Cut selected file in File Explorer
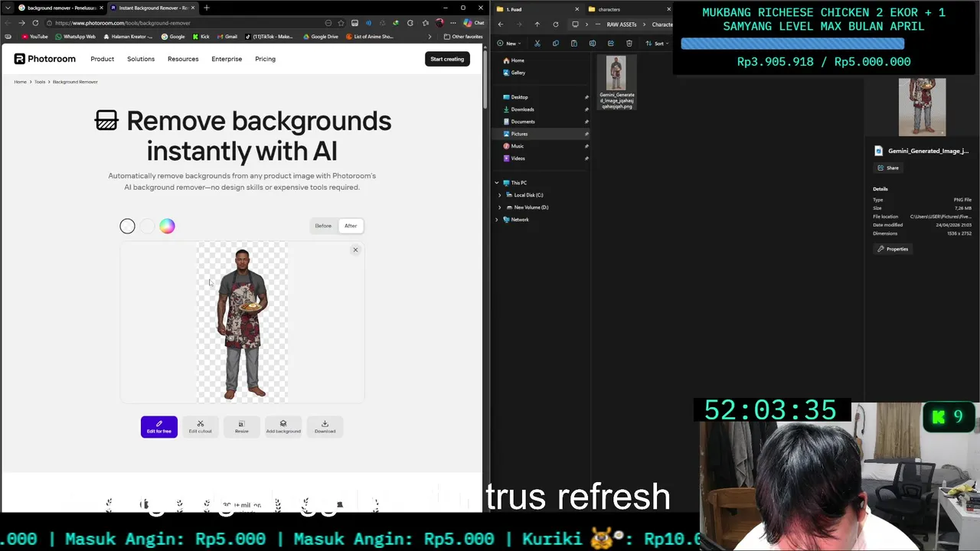 click(537, 44)
